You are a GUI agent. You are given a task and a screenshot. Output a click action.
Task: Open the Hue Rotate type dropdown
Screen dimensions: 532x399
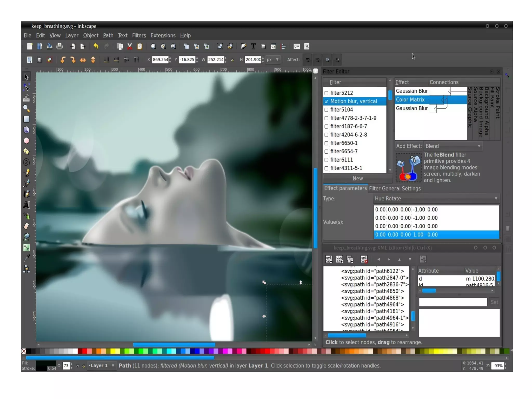pos(436,199)
